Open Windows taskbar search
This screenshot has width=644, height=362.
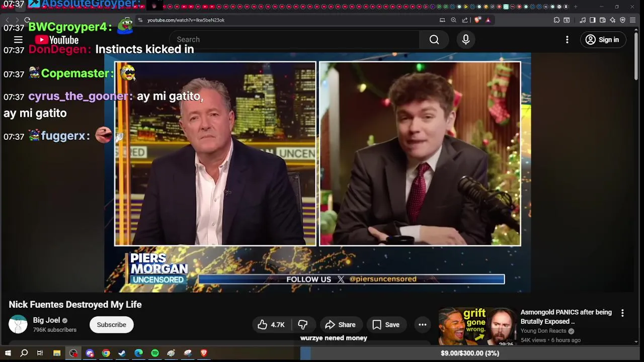pyautogui.click(x=24, y=353)
